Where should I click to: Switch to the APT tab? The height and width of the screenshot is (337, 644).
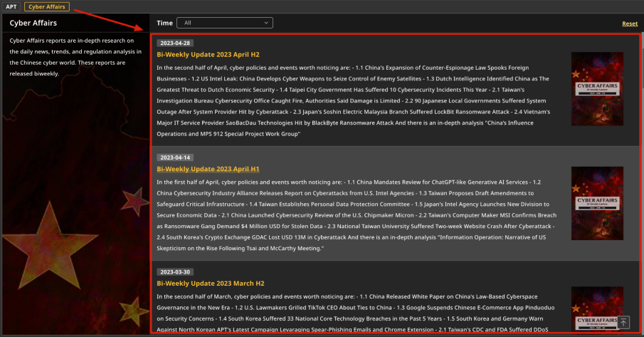[11, 6]
